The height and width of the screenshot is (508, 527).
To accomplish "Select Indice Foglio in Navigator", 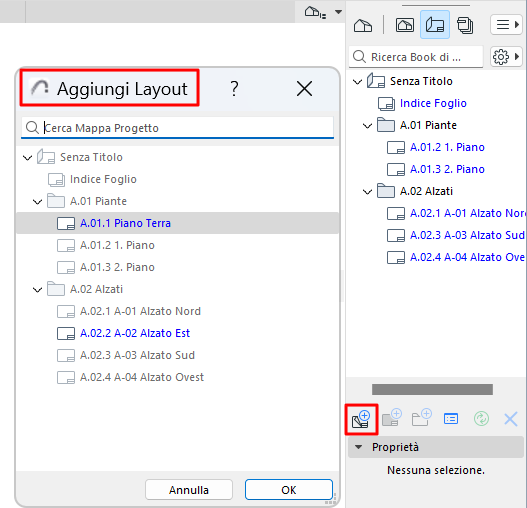I will [x=433, y=103].
